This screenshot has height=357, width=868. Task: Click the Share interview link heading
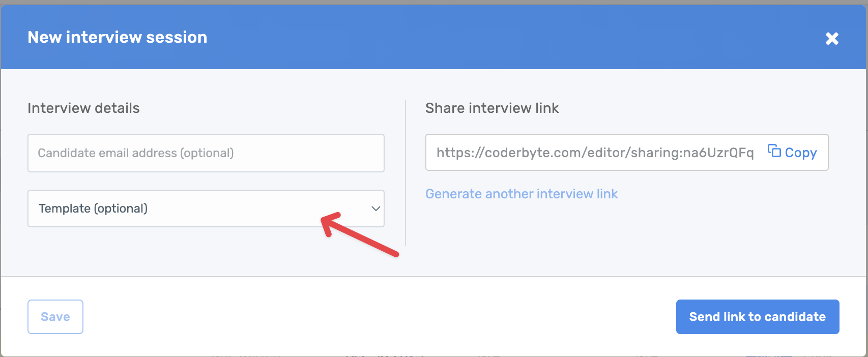pos(491,108)
